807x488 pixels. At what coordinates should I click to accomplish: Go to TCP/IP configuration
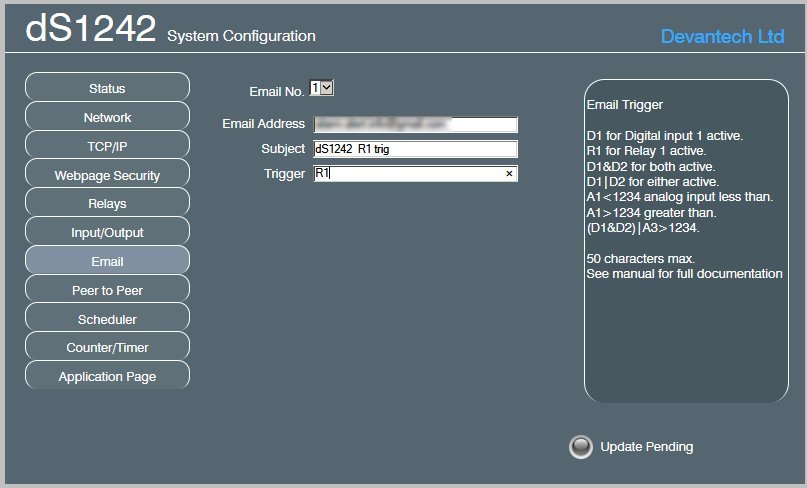[107, 146]
